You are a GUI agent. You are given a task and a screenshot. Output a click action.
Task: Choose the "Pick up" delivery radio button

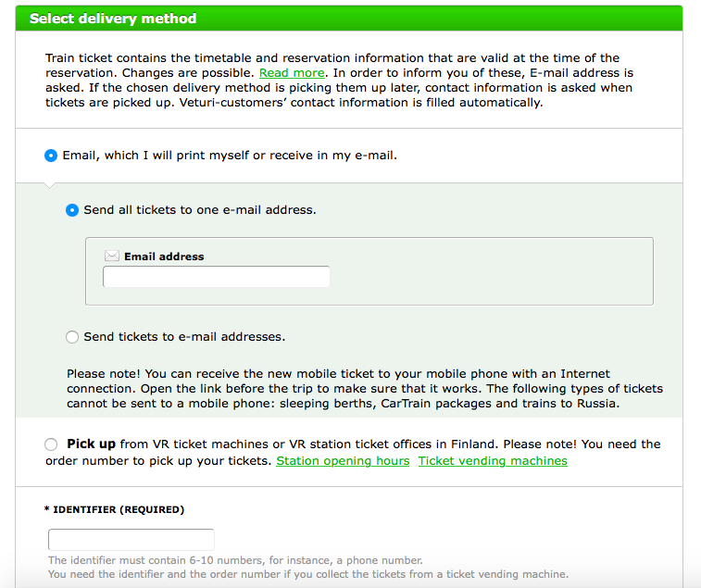(x=51, y=445)
